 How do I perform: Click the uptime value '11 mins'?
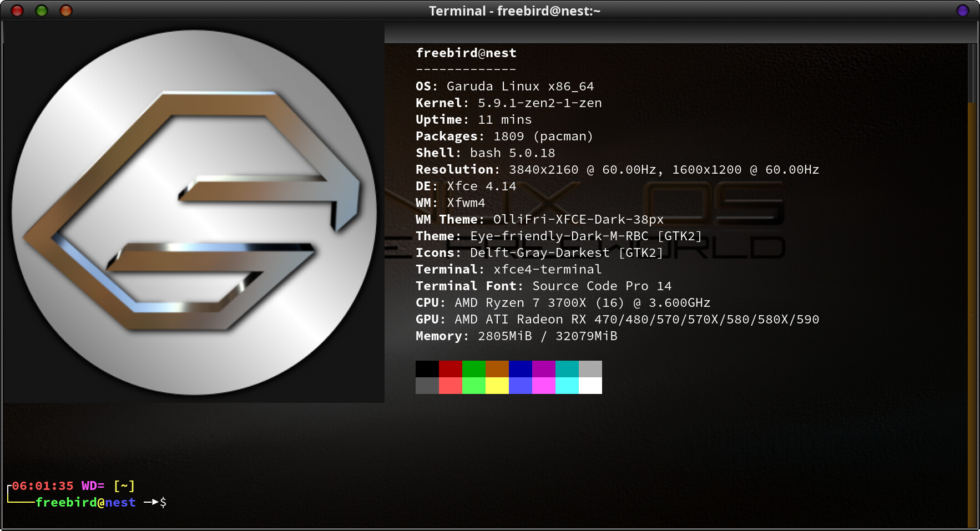pos(505,120)
